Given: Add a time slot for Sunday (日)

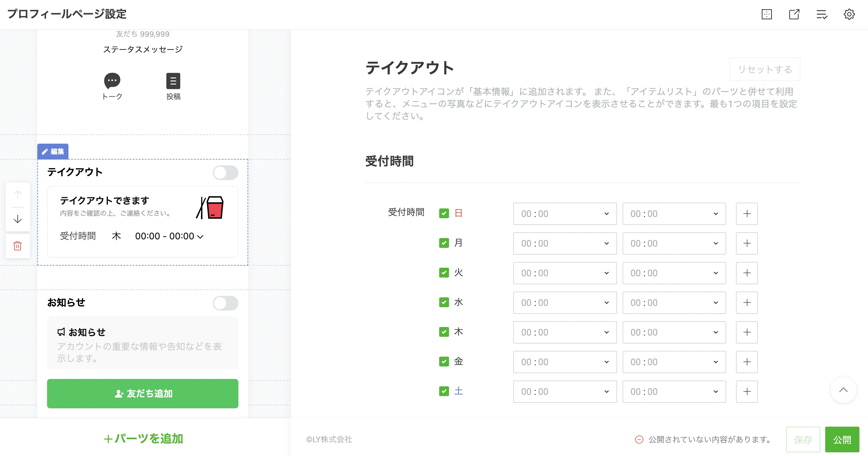Looking at the screenshot, I should (x=747, y=214).
